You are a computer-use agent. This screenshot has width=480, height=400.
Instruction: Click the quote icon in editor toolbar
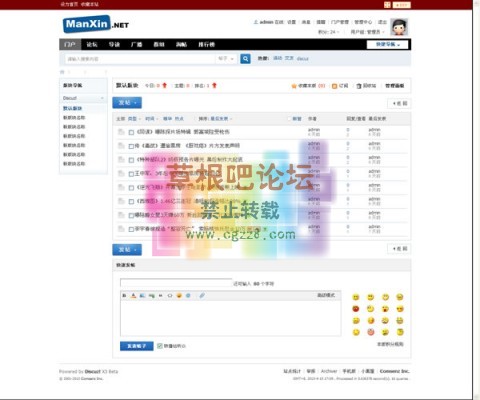pyautogui.click(x=161, y=296)
